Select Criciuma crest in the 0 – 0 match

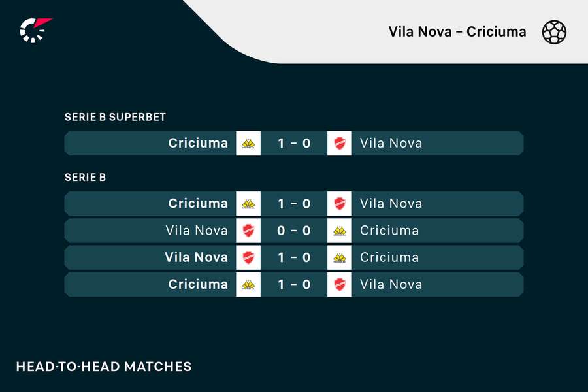(340, 231)
